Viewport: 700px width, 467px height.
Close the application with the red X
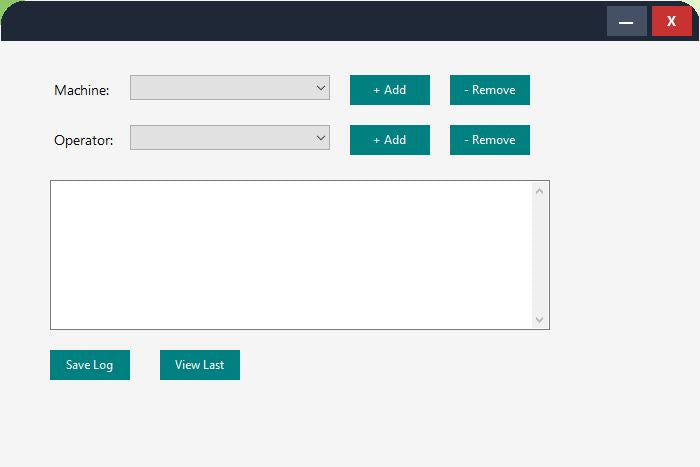pos(671,21)
